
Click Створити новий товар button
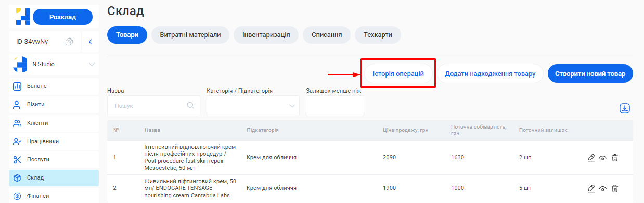pyautogui.click(x=590, y=73)
